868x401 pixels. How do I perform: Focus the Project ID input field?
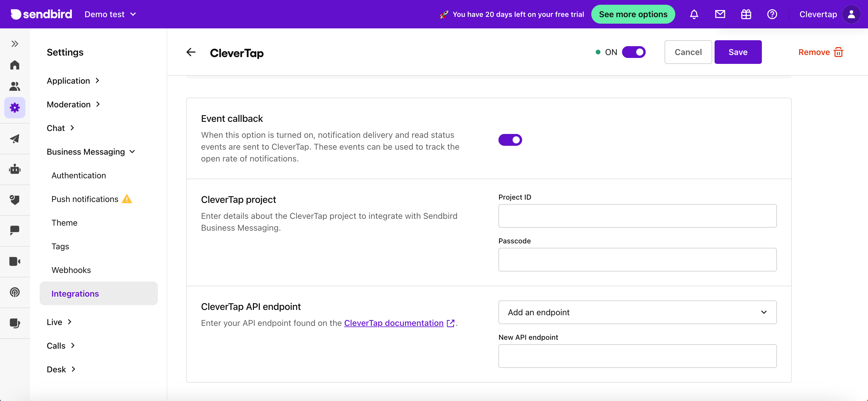pos(637,216)
